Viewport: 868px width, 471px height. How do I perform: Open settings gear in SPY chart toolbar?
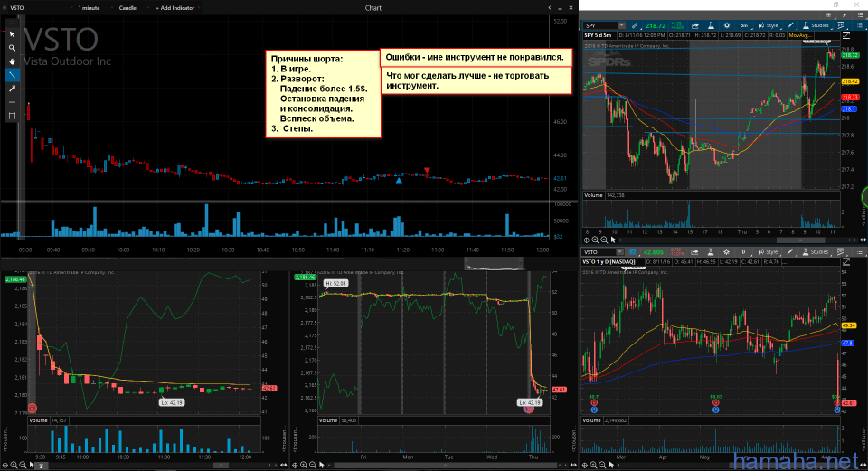[727, 25]
